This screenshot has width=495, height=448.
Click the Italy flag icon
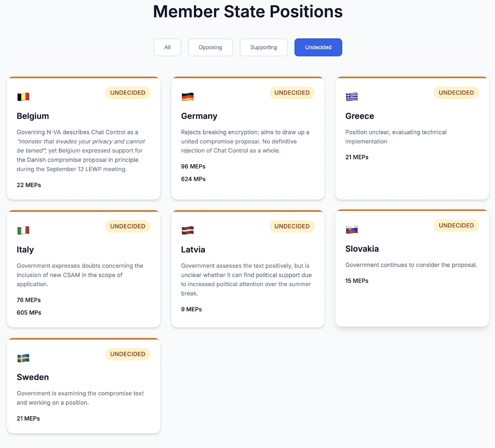[x=23, y=230]
